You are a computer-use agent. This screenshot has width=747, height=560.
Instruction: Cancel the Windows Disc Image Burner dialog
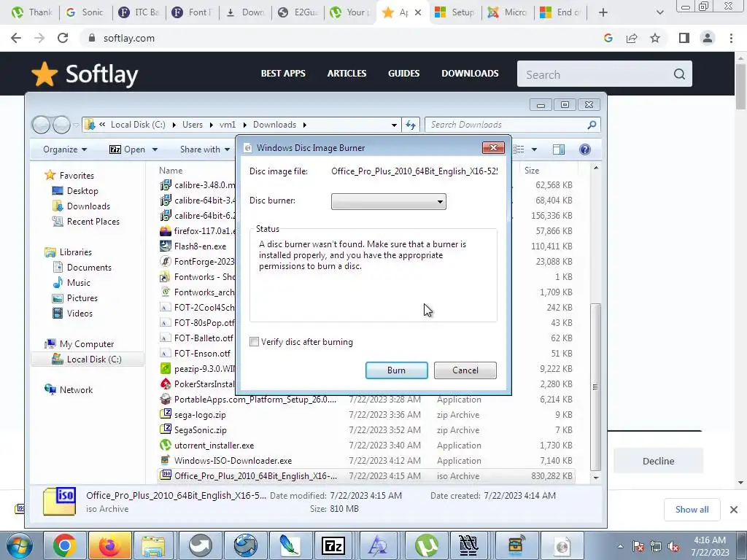point(465,370)
